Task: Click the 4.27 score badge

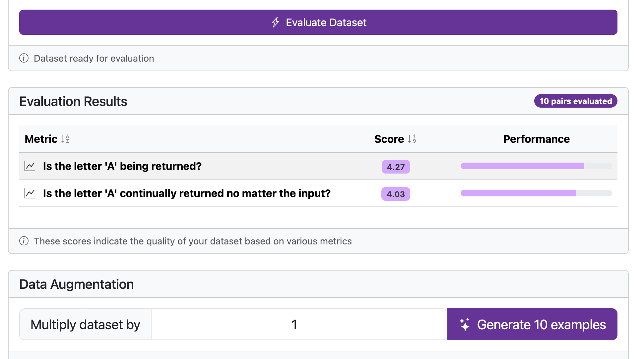Action: (x=396, y=167)
